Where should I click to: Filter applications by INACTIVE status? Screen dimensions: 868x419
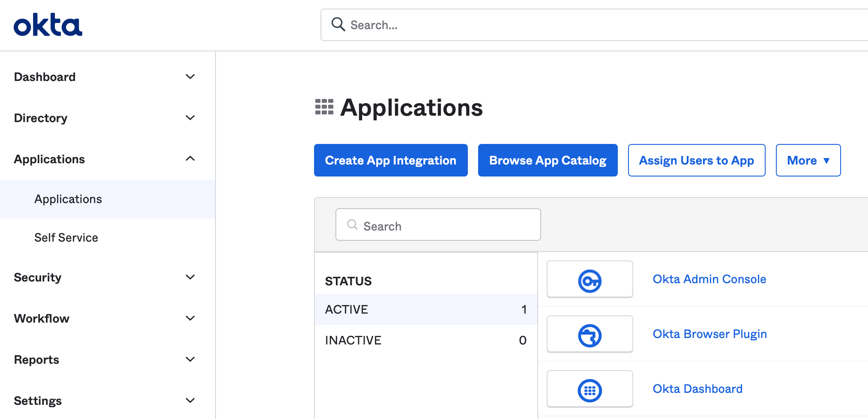pyautogui.click(x=353, y=340)
